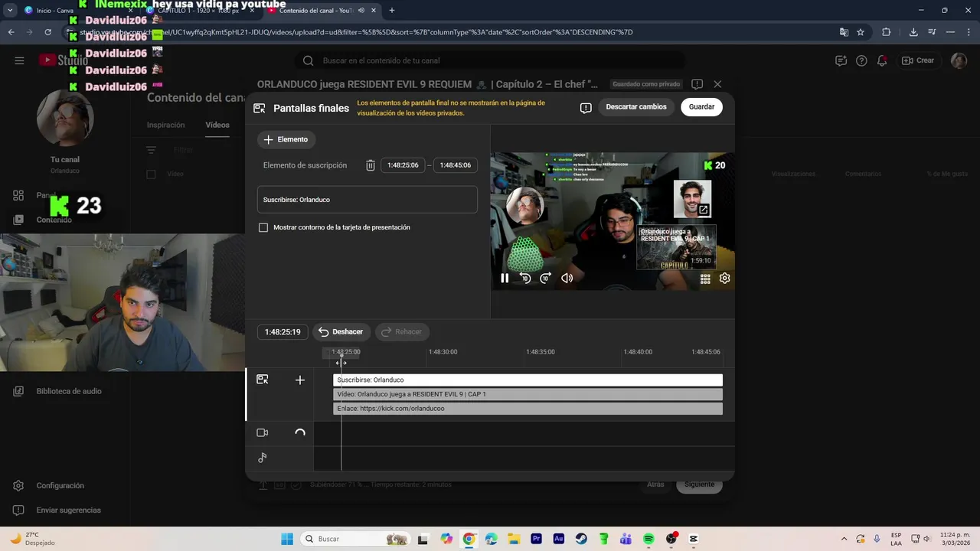Add a new end screen element
This screenshot has height=551, width=980.
coord(286,139)
